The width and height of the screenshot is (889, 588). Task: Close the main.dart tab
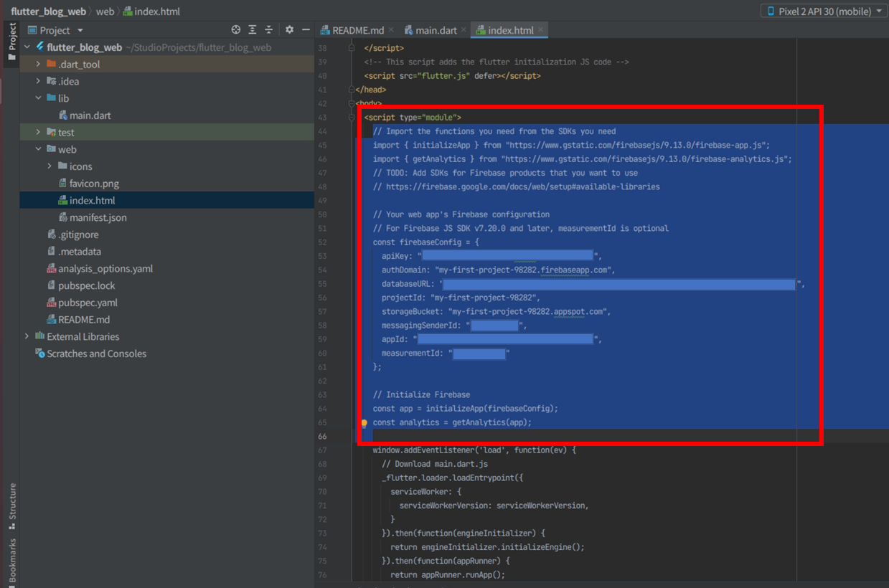[464, 30]
